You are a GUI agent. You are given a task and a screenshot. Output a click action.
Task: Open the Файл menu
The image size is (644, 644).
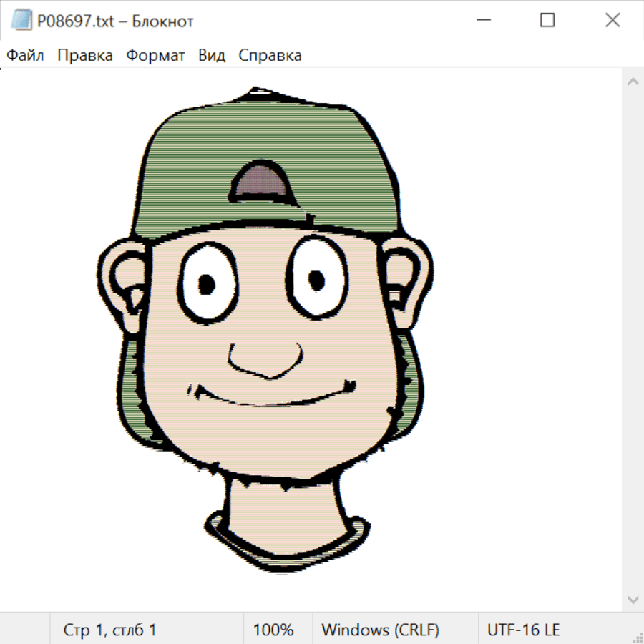click(25, 56)
